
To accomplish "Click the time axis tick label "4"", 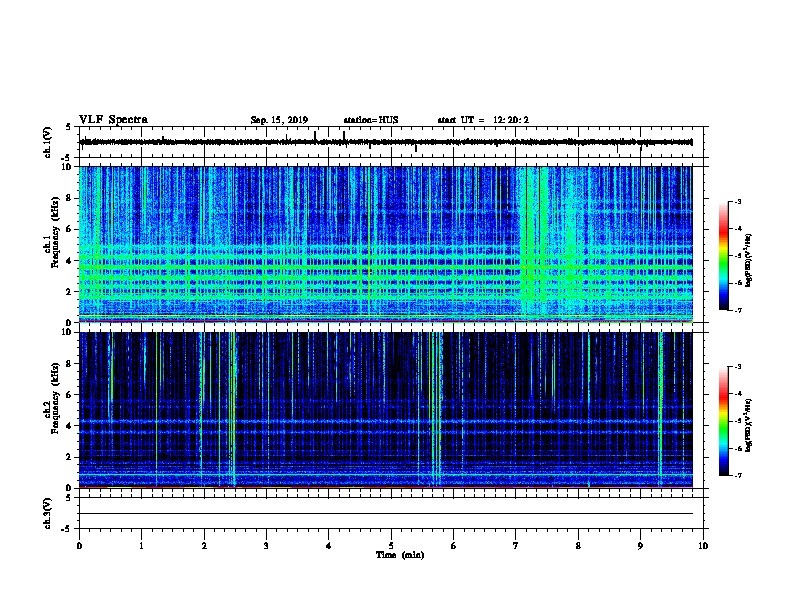I will [x=329, y=546].
